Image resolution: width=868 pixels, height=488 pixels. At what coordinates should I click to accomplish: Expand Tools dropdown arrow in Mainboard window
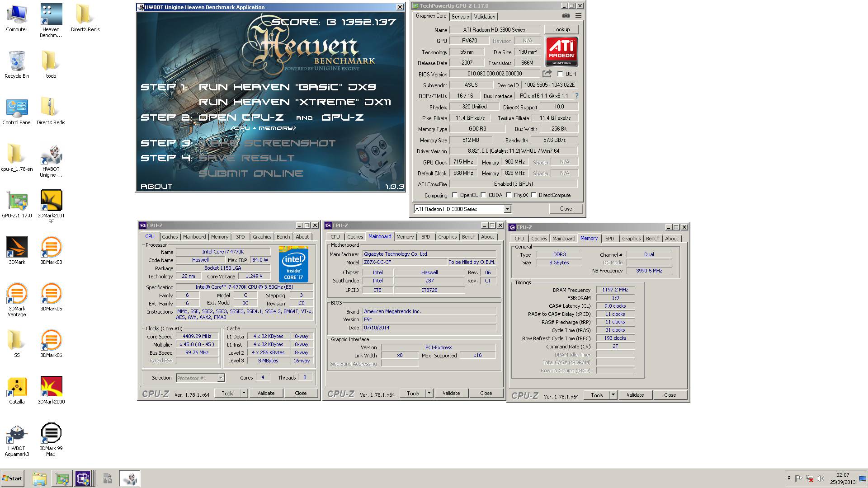(429, 393)
